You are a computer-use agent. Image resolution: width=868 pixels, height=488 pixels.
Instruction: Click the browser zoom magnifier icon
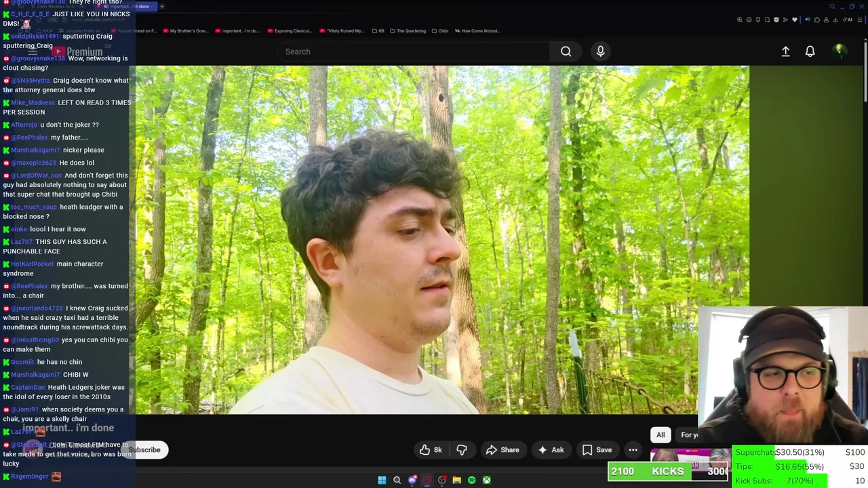point(740,20)
